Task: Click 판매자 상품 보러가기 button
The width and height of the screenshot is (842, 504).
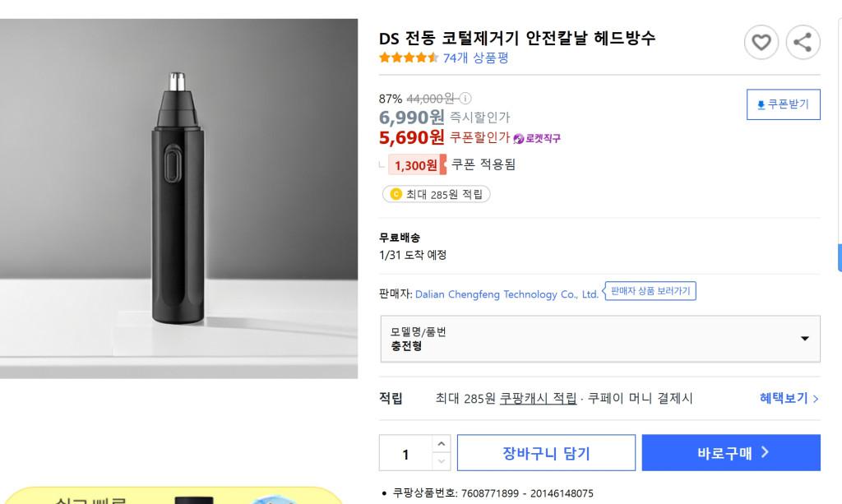Action: click(x=650, y=291)
